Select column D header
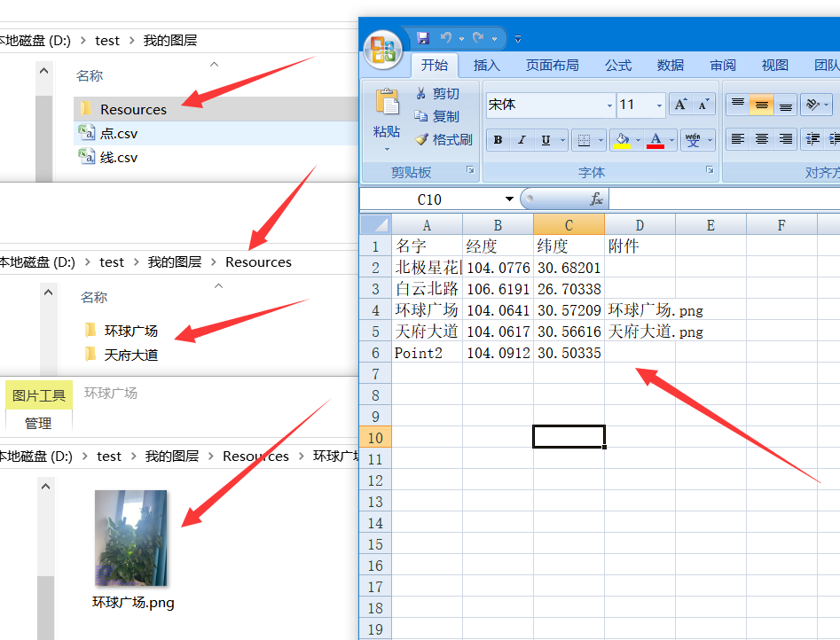 tap(640, 225)
